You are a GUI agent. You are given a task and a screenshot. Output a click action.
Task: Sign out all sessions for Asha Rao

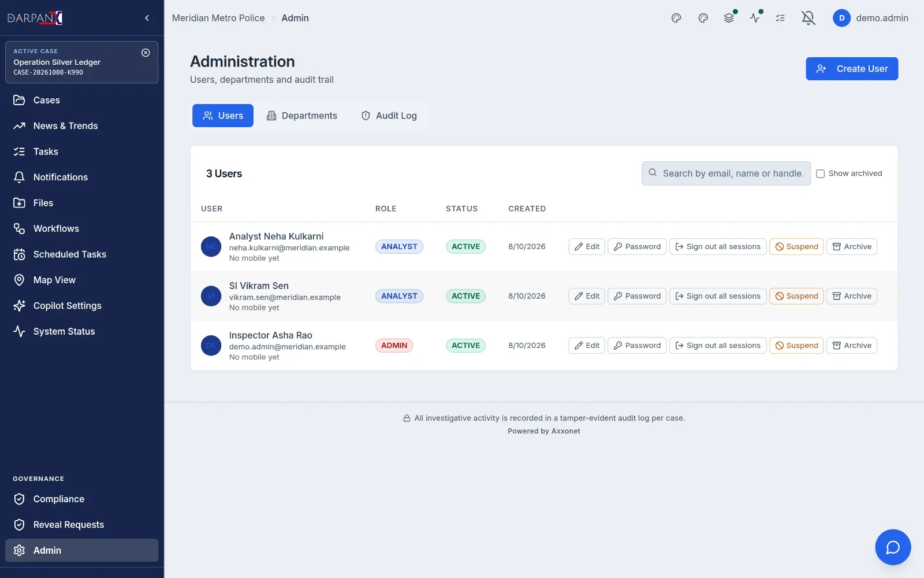click(718, 346)
